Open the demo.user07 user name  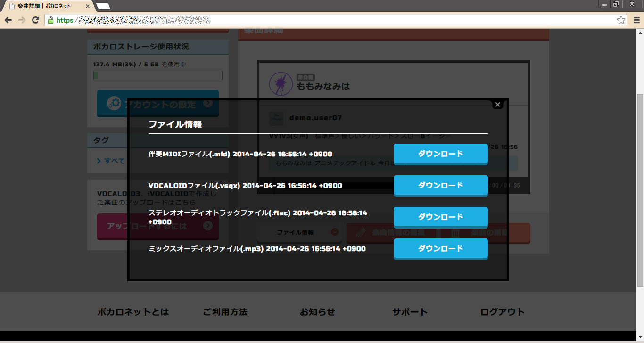[315, 118]
